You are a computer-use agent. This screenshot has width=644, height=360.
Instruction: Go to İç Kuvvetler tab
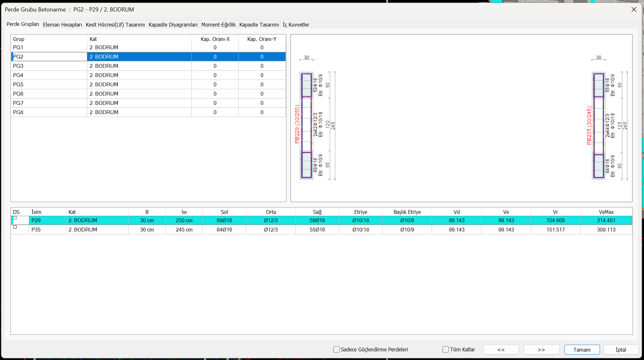tap(296, 25)
